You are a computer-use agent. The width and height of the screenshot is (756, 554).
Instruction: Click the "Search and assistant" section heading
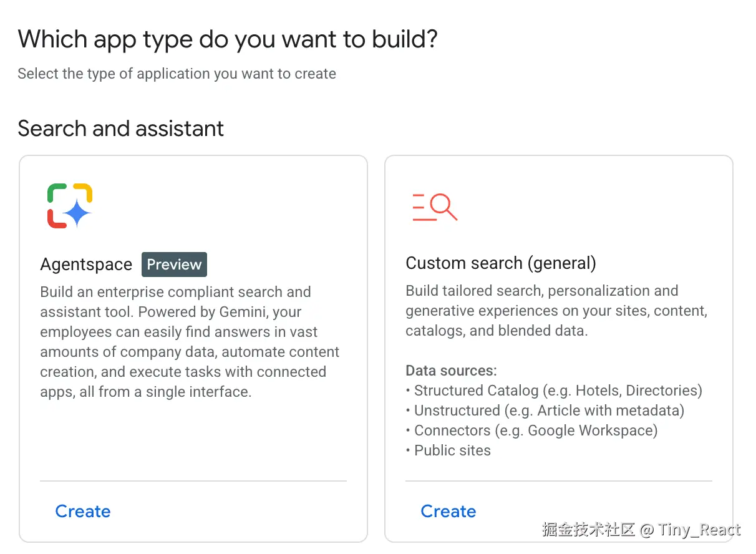pyautogui.click(x=121, y=129)
